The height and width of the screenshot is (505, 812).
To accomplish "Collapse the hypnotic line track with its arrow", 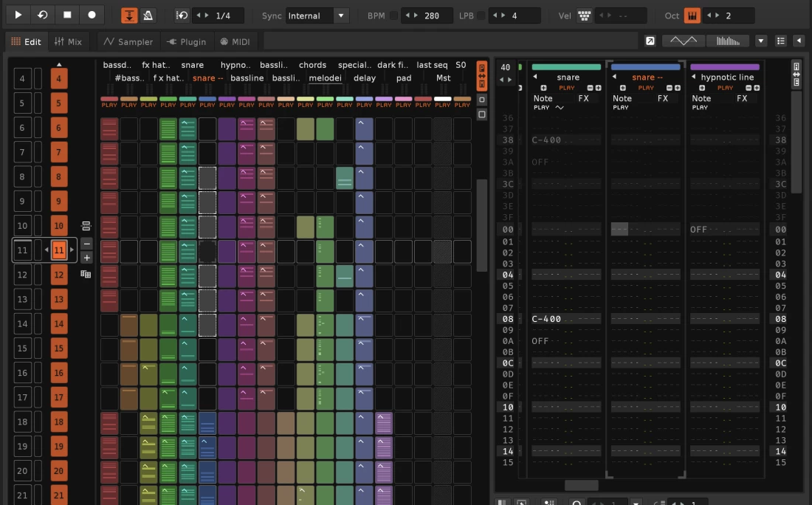I will (693, 77).
